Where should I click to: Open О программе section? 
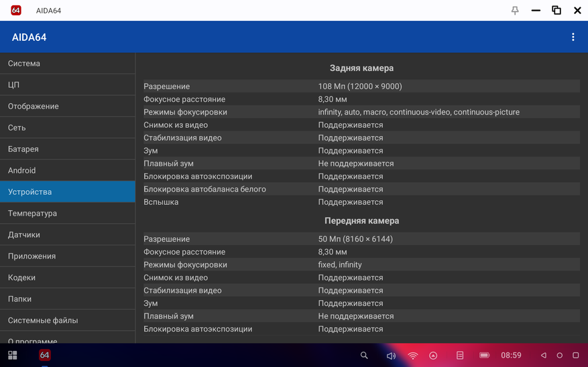(68, 338)
